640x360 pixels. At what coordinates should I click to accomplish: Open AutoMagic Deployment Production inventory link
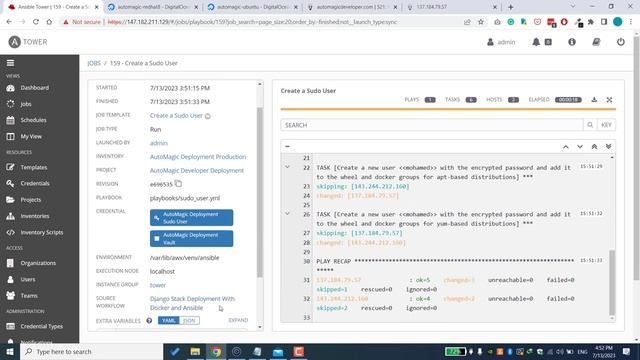[x=198, y=157]
